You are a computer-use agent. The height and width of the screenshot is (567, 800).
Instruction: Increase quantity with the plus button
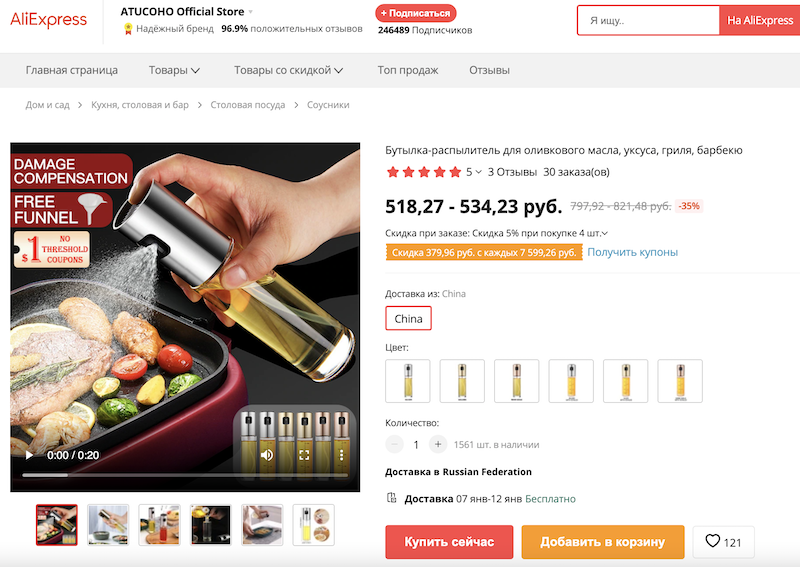click(438, 444)
